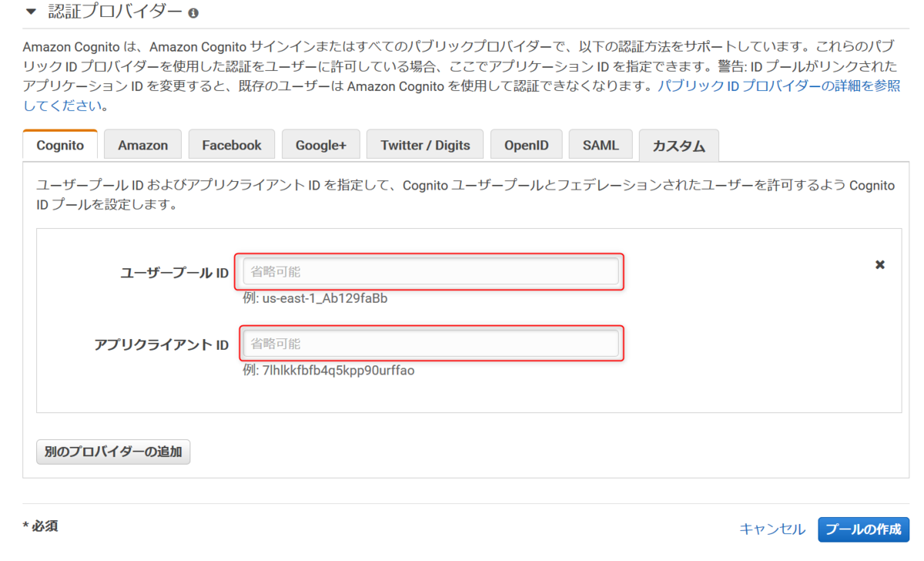This screenshot has height=561, width=924.
Task: Click the アプリクライアント ID label
Action: (x=161, y=344)
